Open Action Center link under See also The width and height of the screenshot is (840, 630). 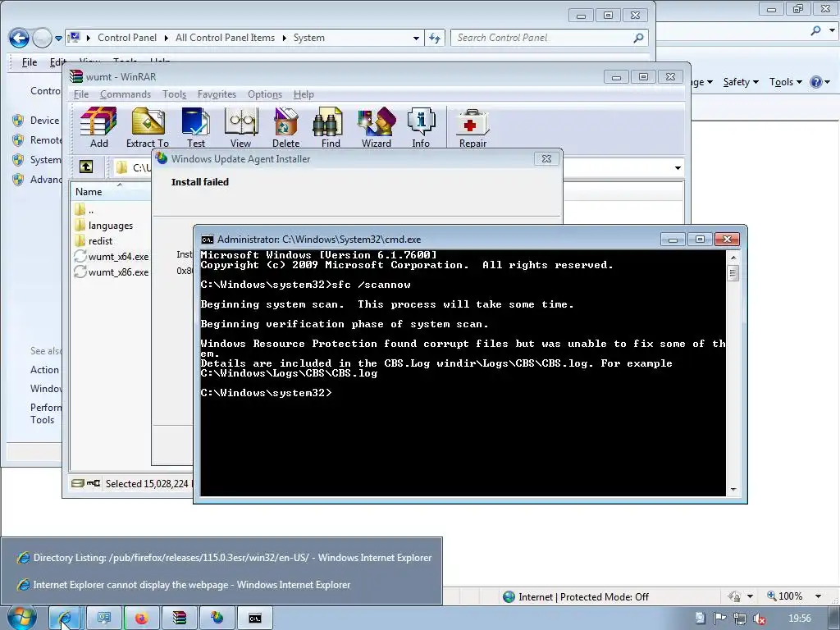tap(44, 370)
